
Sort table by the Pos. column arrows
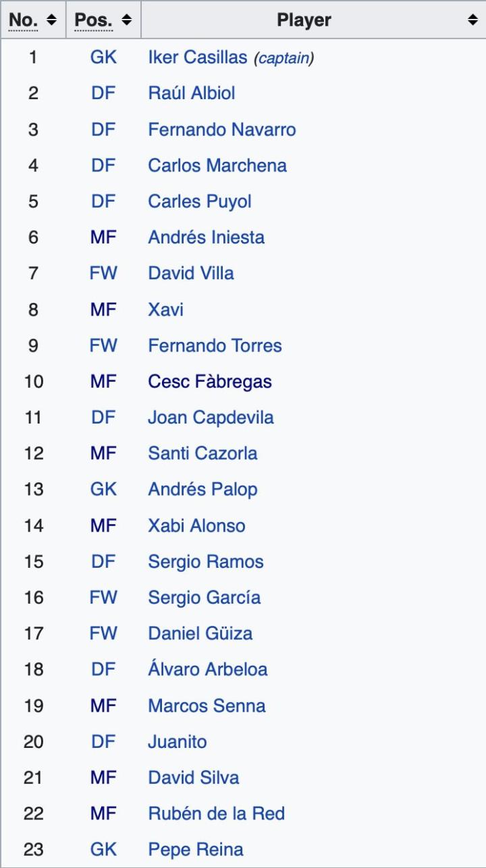[x=126, y=20]
